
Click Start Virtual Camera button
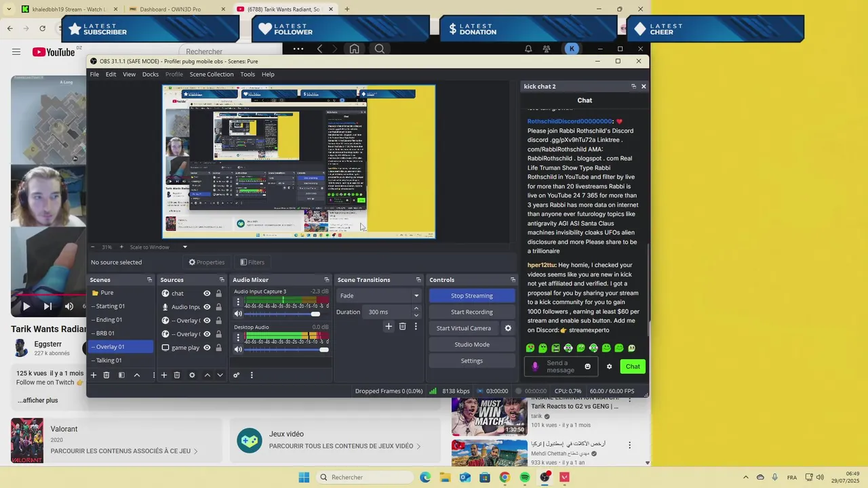[x=464, y=328]
